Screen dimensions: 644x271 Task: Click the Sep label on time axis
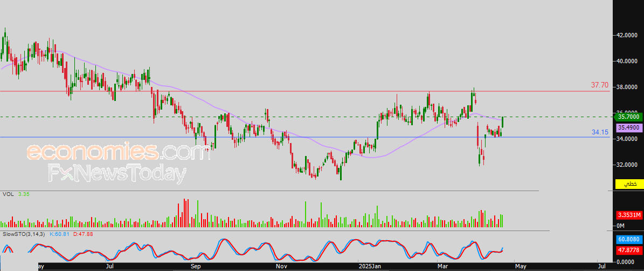click(x=196, y=267)
